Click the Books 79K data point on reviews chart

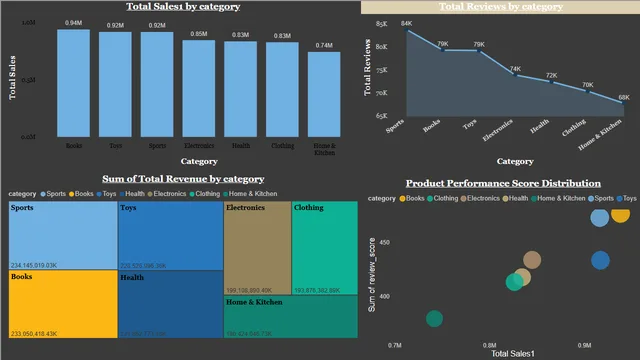pos(442,50)
